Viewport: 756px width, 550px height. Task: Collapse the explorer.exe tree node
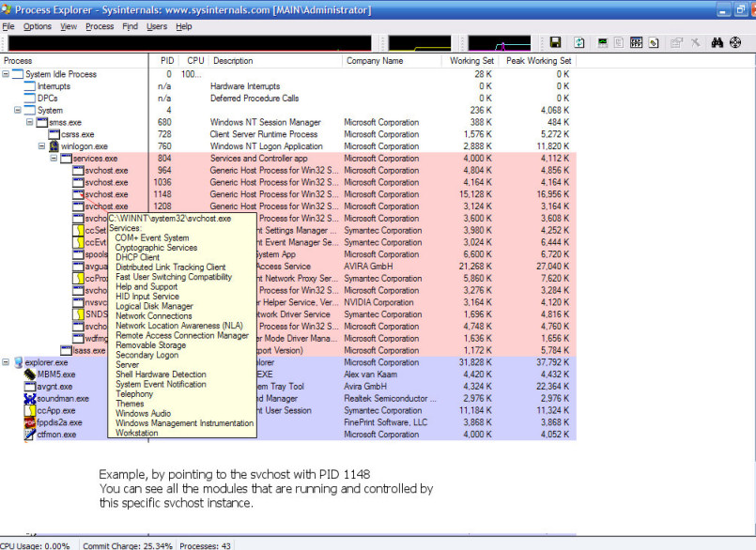(6, 362)
